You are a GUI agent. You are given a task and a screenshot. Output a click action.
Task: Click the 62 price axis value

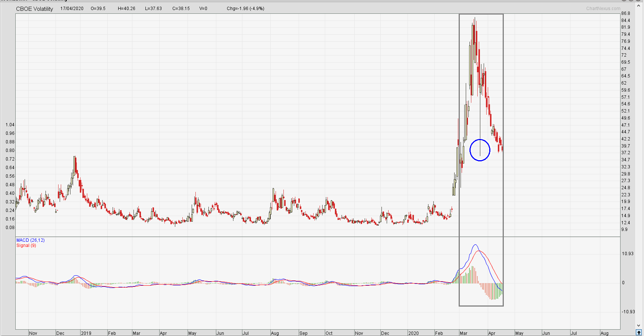624,83
